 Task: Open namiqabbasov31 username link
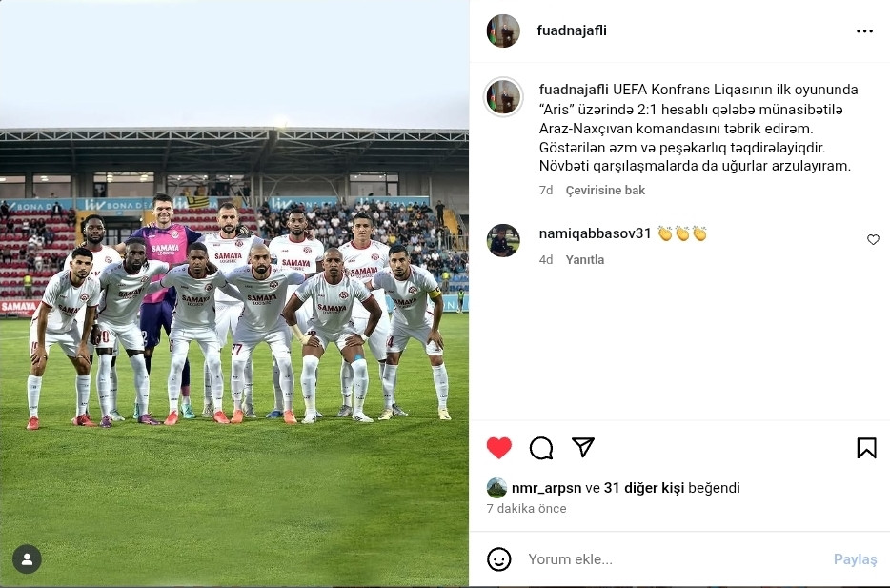(x=595, y=233)
